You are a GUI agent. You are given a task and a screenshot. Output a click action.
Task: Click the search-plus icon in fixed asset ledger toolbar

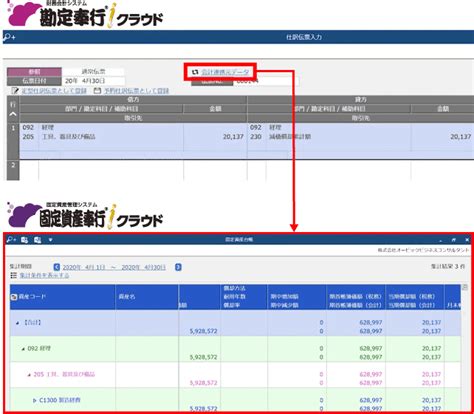(11, 240)
